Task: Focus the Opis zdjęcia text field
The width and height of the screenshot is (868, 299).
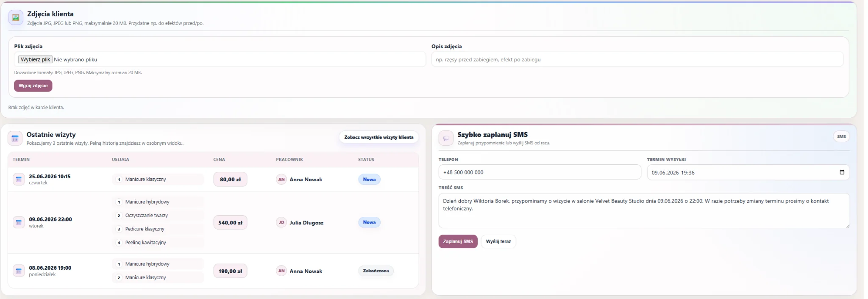Action: (637, 59)
